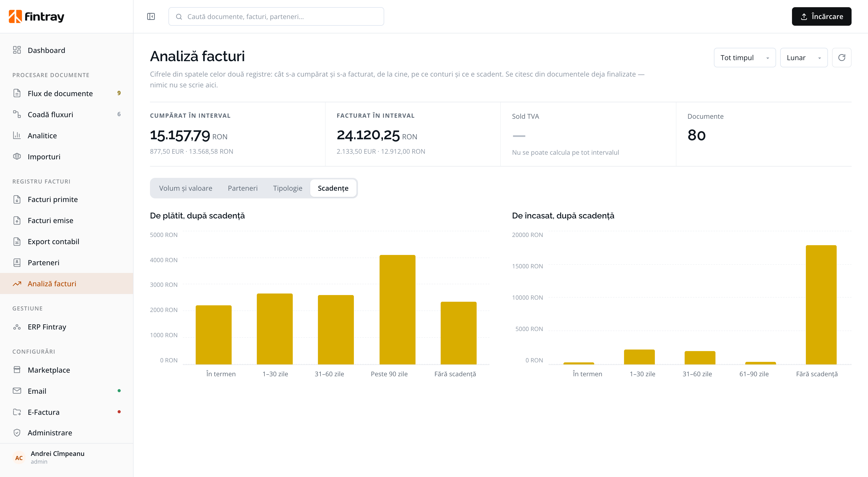
Task: Click the Peste 90 zile bar
Action: (397, 309)
